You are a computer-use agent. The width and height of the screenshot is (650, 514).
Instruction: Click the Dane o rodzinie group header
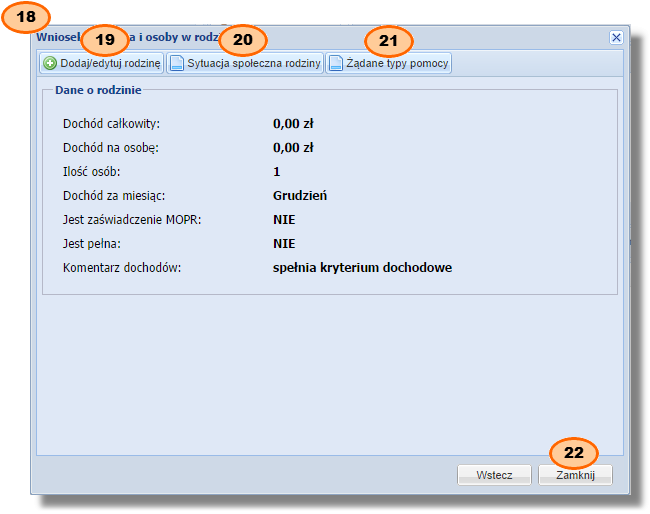pyautogui.click(x=98, y=90)
